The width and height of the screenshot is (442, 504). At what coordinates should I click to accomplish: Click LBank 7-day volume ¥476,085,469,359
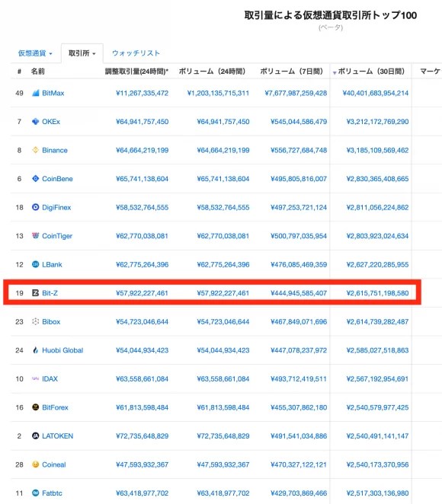299,264
